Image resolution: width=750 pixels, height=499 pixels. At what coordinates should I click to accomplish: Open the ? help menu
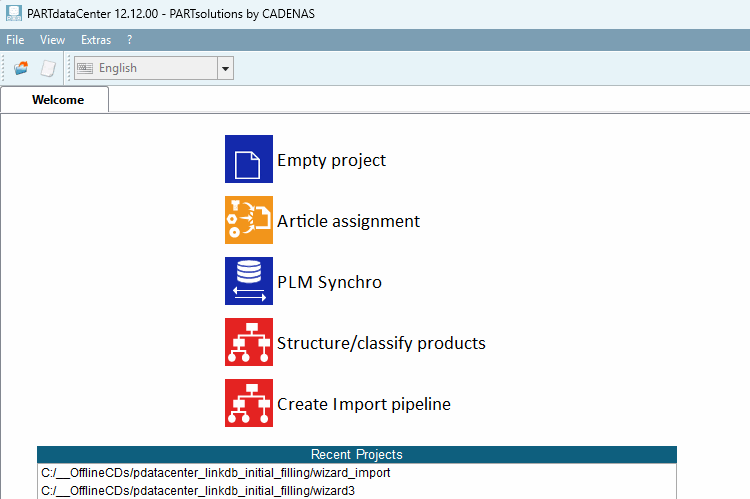click(x=129, y=40)
